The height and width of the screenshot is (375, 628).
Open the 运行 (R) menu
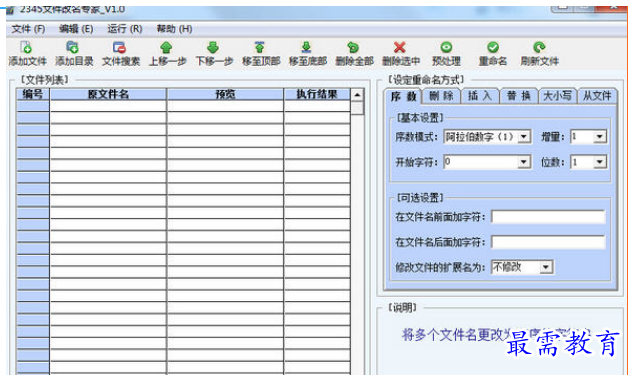[x=125, y=29]
